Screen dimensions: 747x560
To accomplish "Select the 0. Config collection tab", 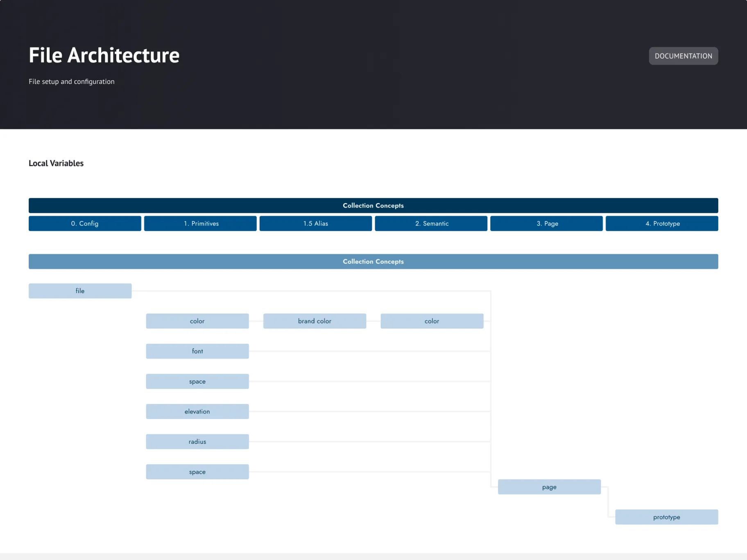I will pos(85,224).
